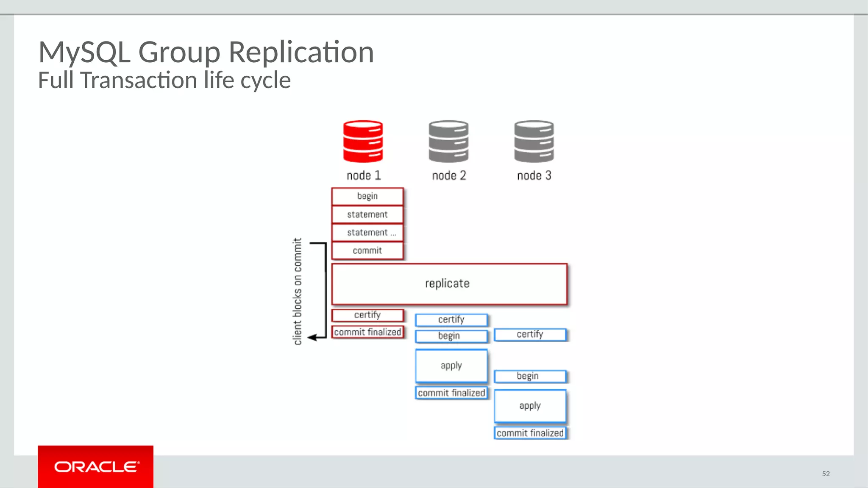Click the gray node 2 database icon

448,141
